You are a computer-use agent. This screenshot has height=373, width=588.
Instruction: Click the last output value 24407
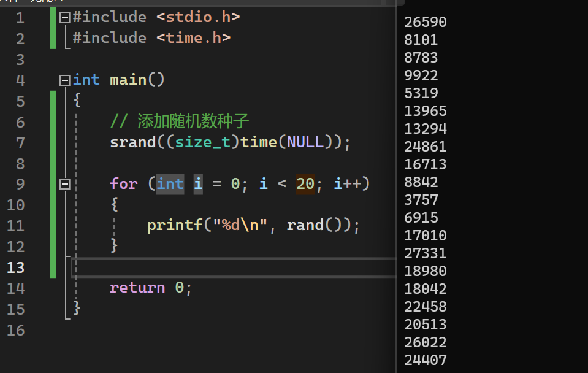point(426,360)
